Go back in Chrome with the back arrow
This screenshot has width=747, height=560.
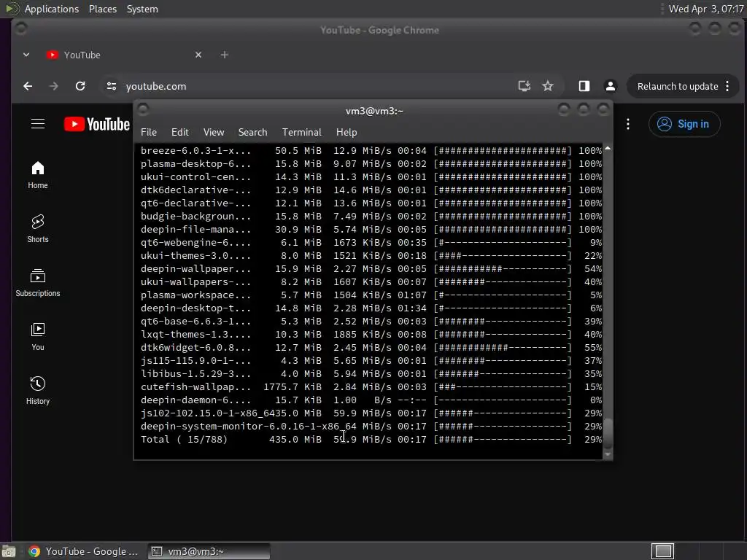click(28, 86)
